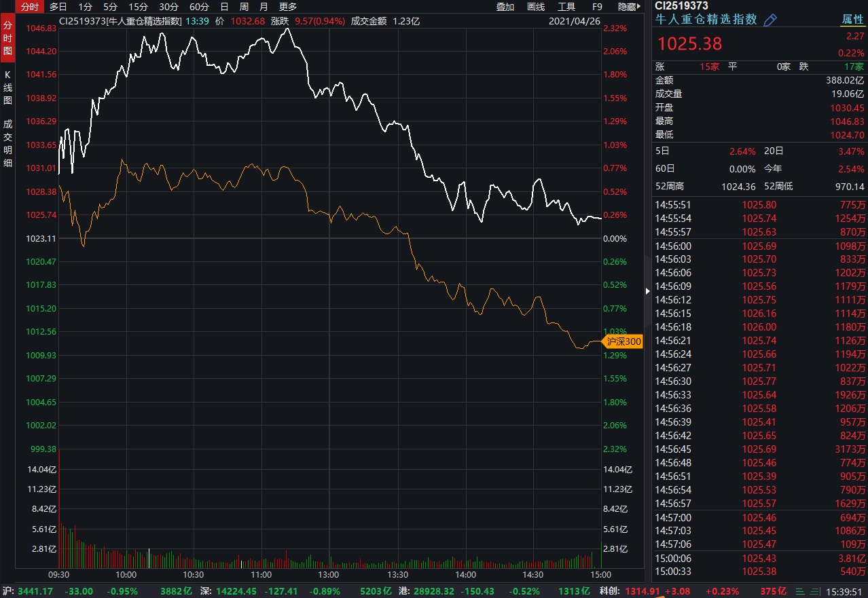Select the 分时 period tab

29,7
